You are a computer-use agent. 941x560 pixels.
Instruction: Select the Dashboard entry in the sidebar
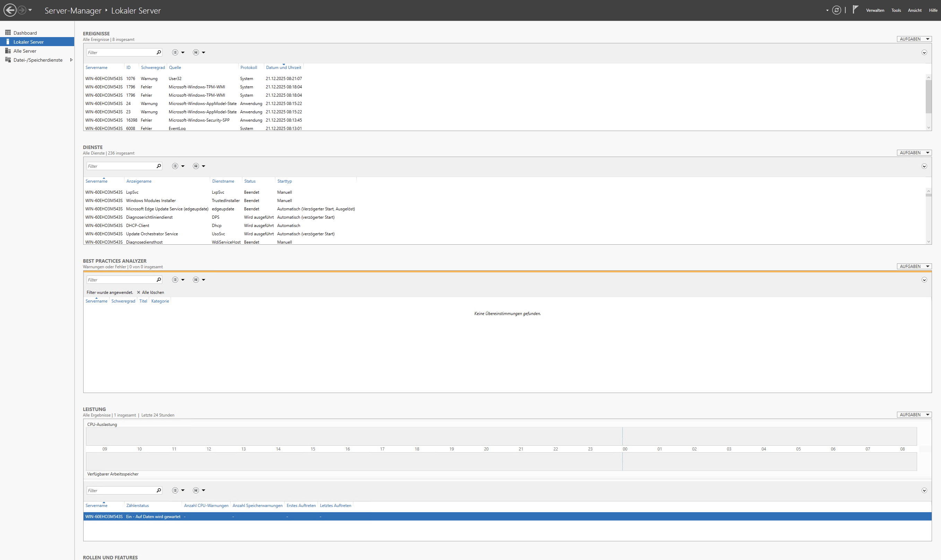[x=26, y=33]
